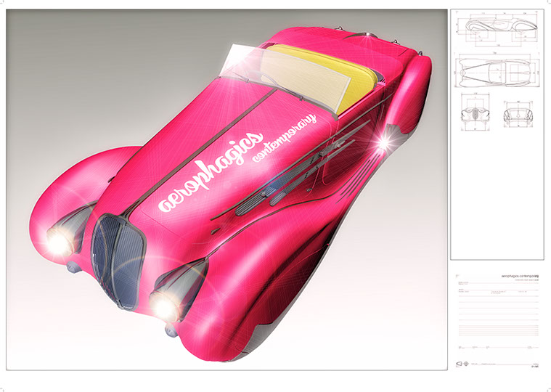551x392 pixels.
Task: Click the glowing left headlight
Action: 58,240
